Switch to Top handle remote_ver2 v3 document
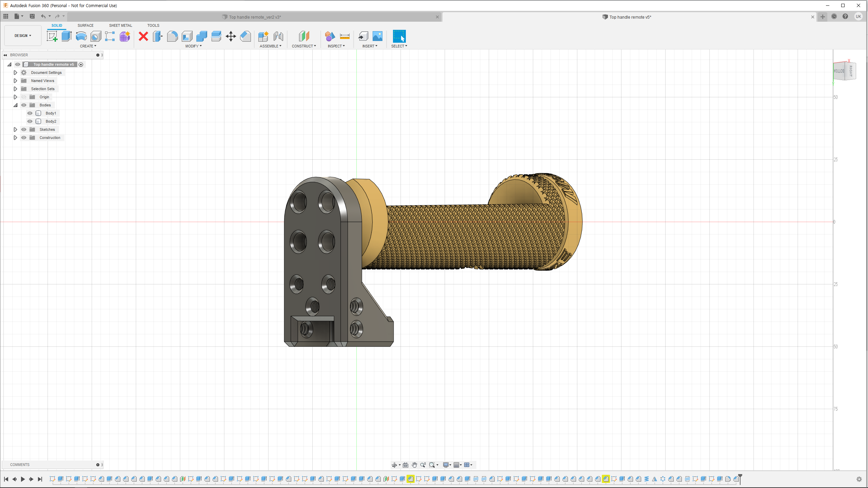 [x=254, y=17]
